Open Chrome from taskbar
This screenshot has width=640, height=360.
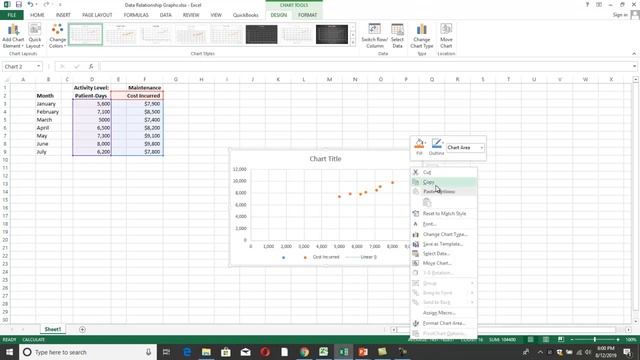coord(304,352)
